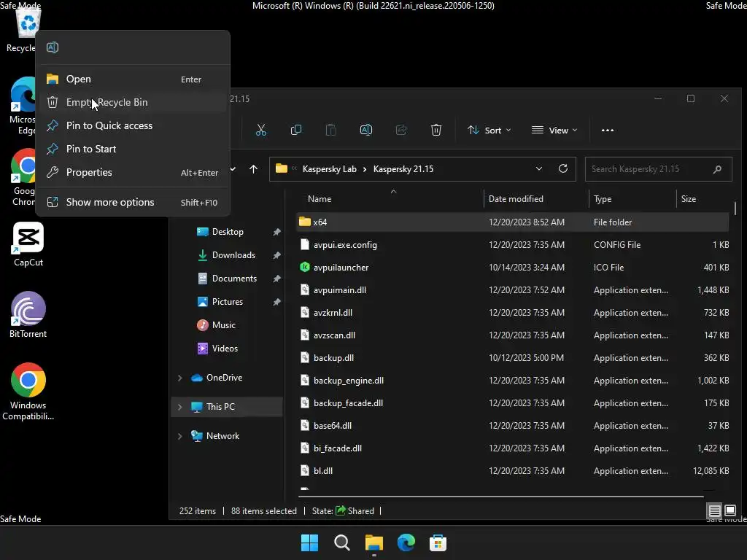The height and width of the screenshot is (560, 747).
Task: Switch to large thumbnails view button
Action: 730,511
